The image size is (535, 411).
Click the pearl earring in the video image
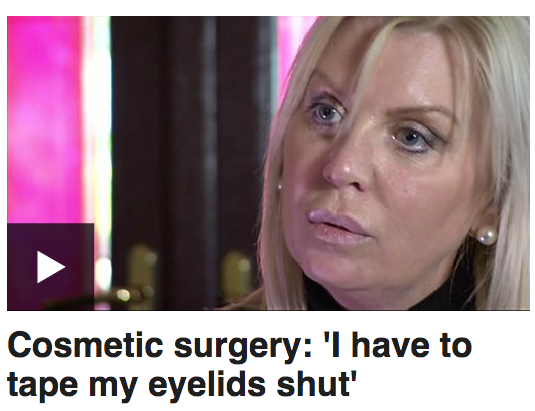pyautogui.click(x=486, y=235)
